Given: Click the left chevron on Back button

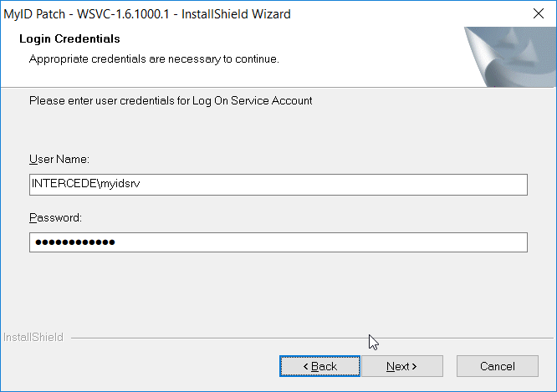Looking at the screenshot, I should tap(306, 366).
